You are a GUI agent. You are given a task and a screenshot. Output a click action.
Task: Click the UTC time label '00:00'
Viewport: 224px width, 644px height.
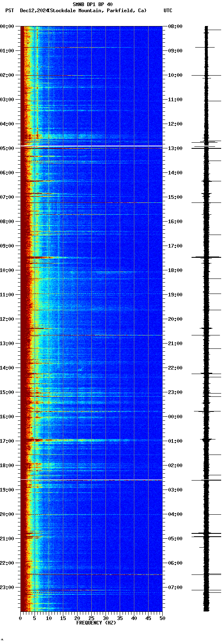[x=175, y=417]
